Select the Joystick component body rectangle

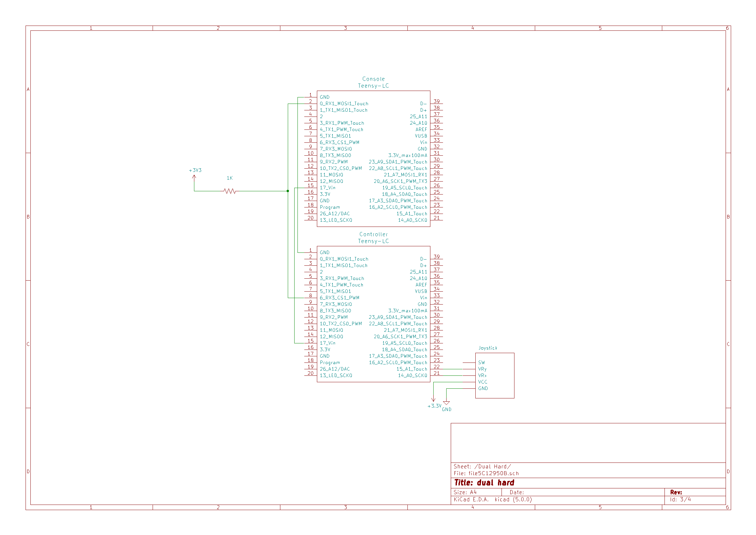[x=494, y=376]
